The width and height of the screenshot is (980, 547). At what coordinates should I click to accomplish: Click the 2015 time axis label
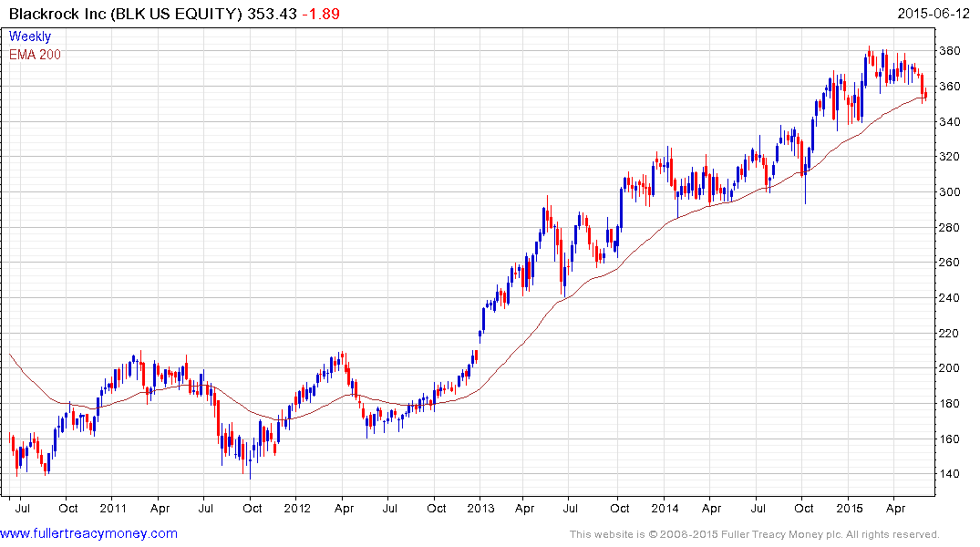(x=849, y=508)
